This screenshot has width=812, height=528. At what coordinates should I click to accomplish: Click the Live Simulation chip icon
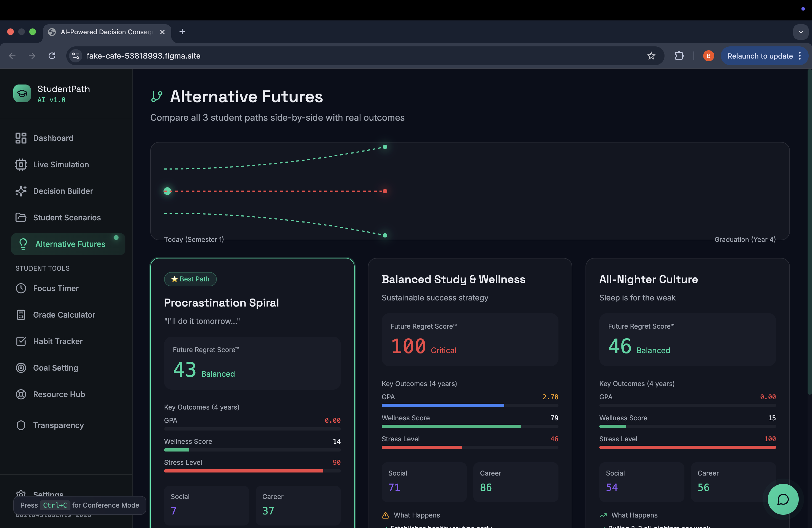coord(21,164)
